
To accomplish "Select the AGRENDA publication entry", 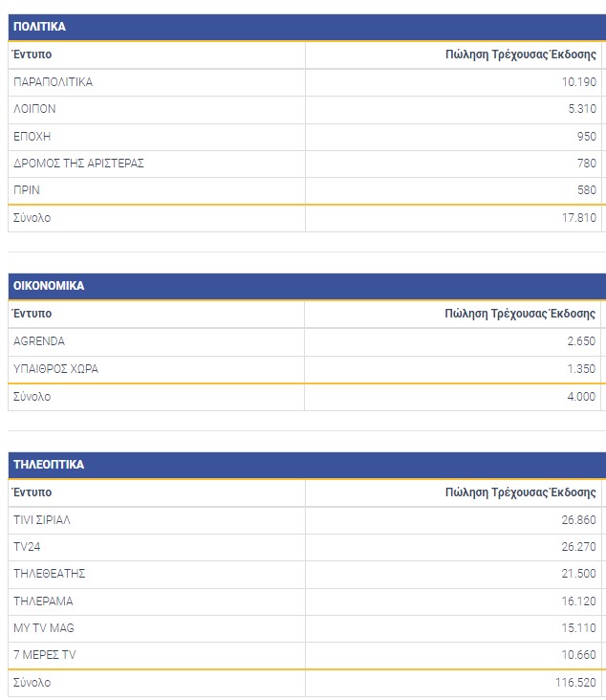I will [39, 341].
